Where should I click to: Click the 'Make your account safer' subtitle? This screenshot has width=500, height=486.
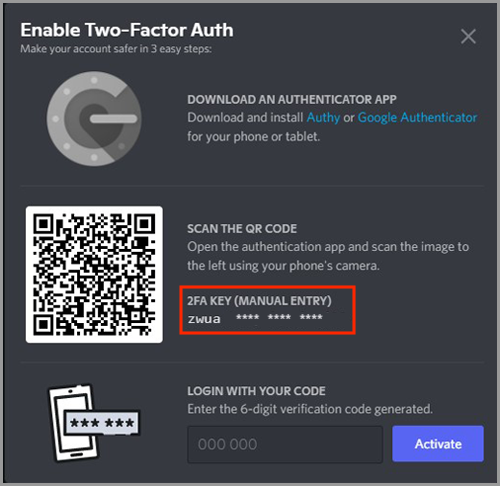point(116,49)
